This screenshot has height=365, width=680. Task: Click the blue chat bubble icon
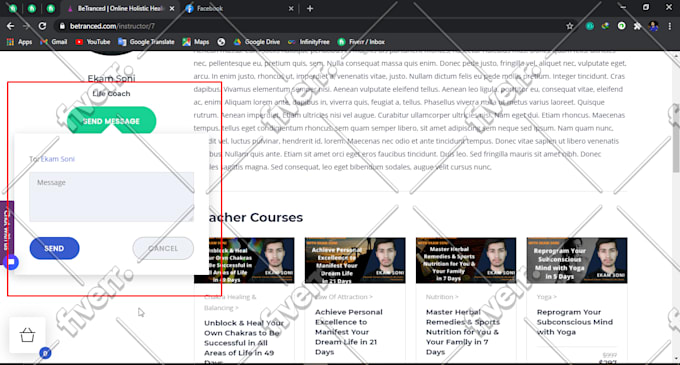click(11, 262)
